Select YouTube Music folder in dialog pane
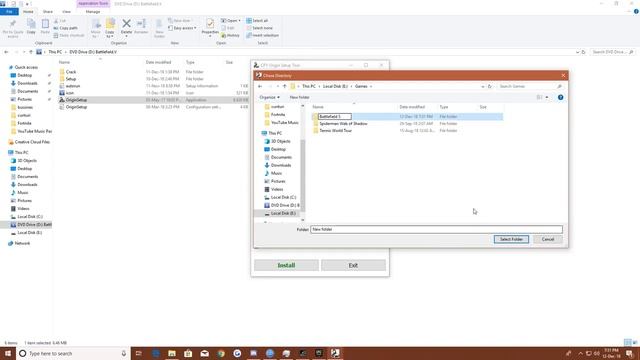The width and height of the screenshot is (640, 360). coord(284,123)
